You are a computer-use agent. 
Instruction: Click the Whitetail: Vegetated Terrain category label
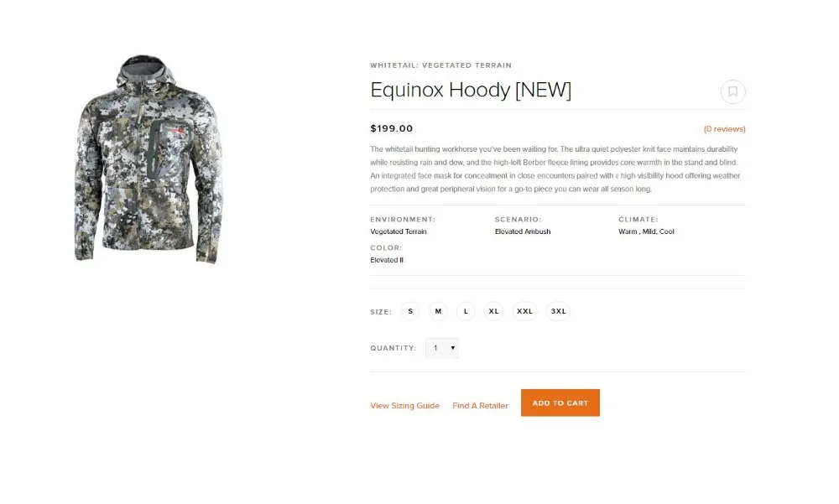[441, 65]
